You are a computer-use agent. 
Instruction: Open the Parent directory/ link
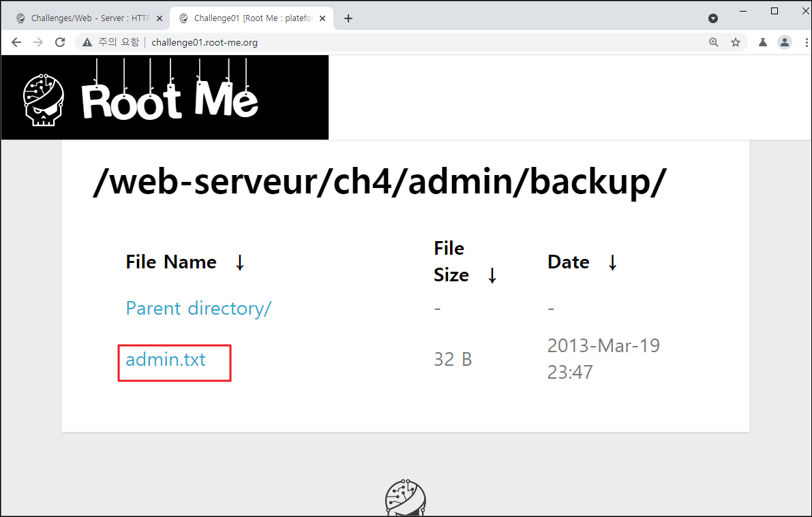coord(198,309)
